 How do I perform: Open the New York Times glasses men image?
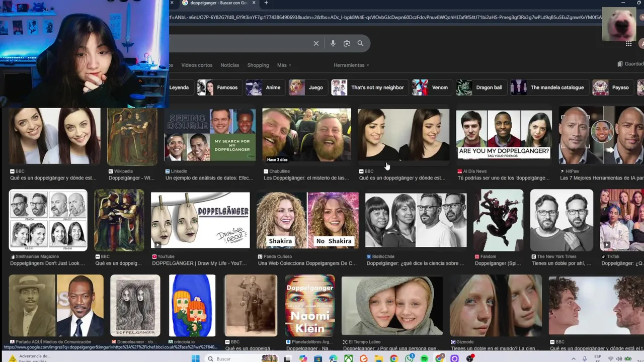click(561, 220)
